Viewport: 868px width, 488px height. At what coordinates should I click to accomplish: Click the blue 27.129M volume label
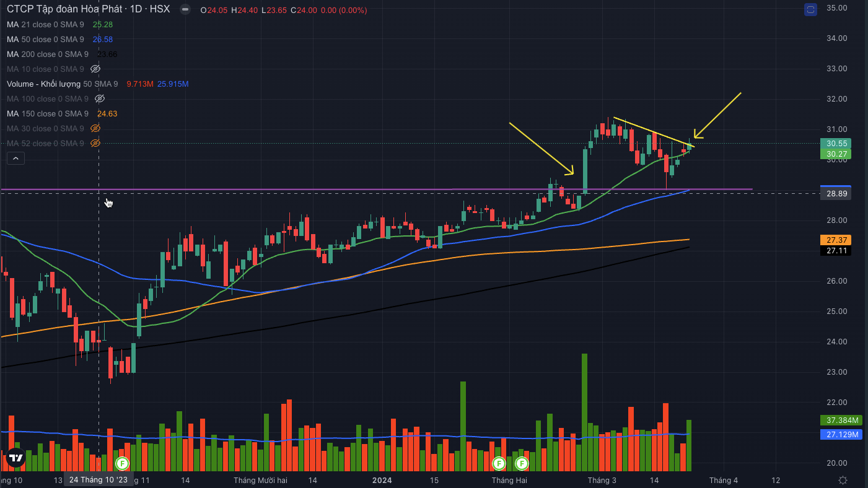[843, 435]
